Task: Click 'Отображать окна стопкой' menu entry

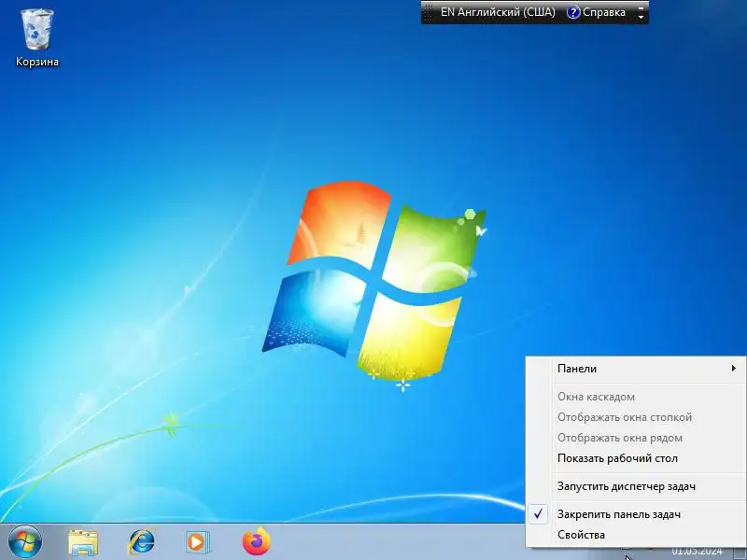Action: 636,417
